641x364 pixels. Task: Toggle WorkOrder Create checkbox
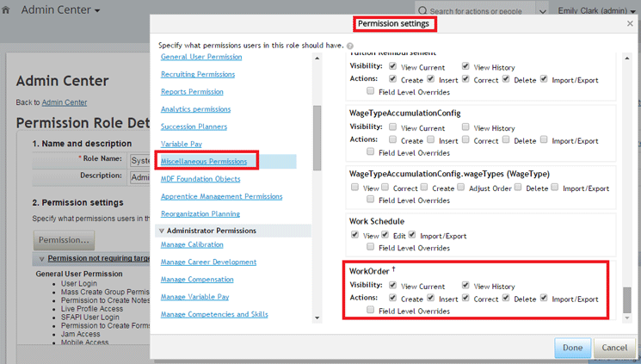392,298
